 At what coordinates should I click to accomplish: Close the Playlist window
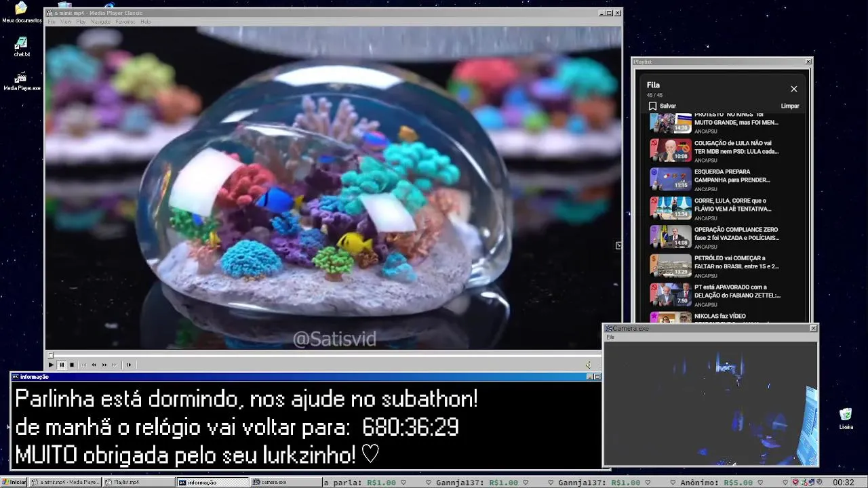point(808,62)
